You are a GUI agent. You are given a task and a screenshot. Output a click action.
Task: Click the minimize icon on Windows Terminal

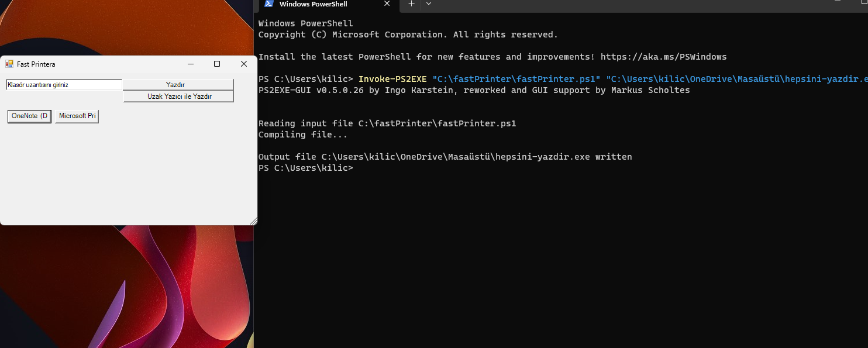pyautogui.click(x=838, y=3)
